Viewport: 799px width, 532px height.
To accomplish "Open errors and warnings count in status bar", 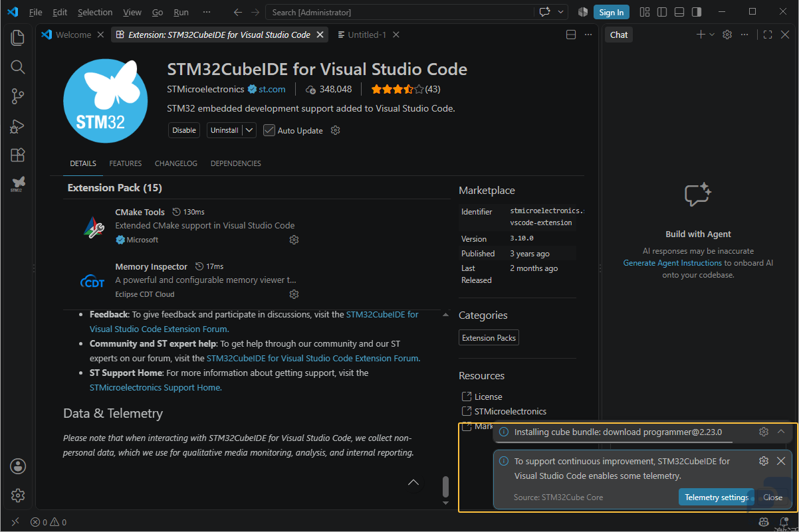I will [x=49, y=522].
